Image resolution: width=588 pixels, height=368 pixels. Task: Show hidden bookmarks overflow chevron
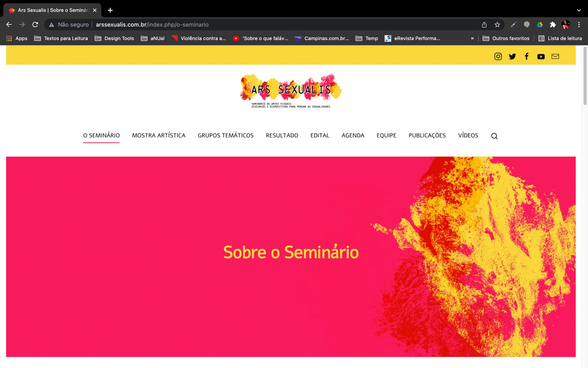[472, 38]
